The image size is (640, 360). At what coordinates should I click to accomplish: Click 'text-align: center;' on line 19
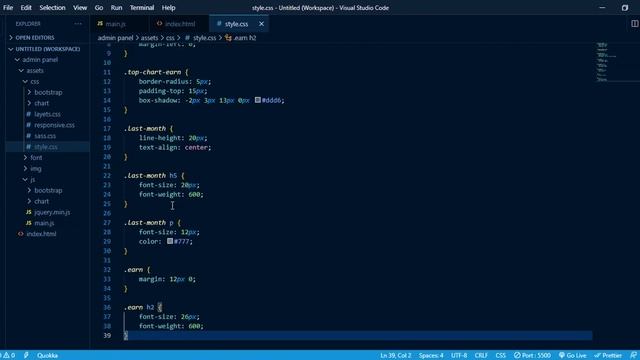click(x=175, y=147)
